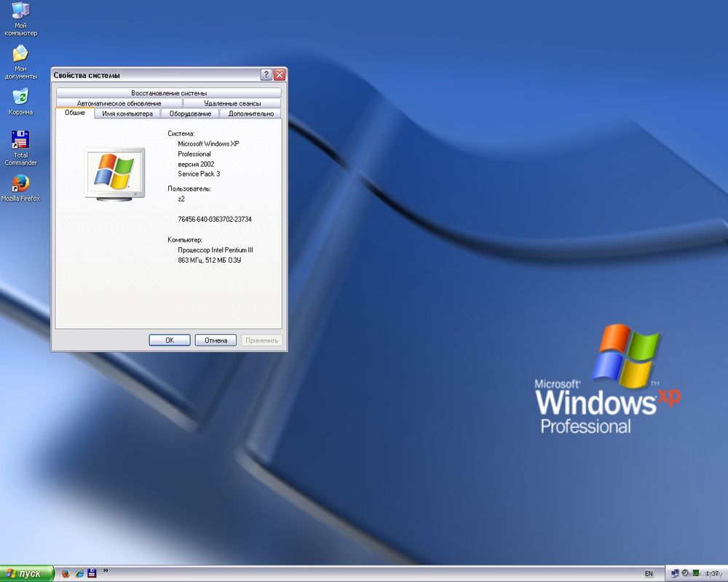Open the Оборудование tab
Viewport: 728px width, 582px height.
coord(190,113)
